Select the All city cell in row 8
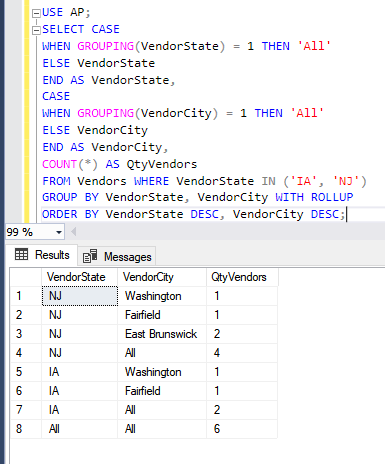This screenshot has height=464, width=385. click(x=162, y=429)
